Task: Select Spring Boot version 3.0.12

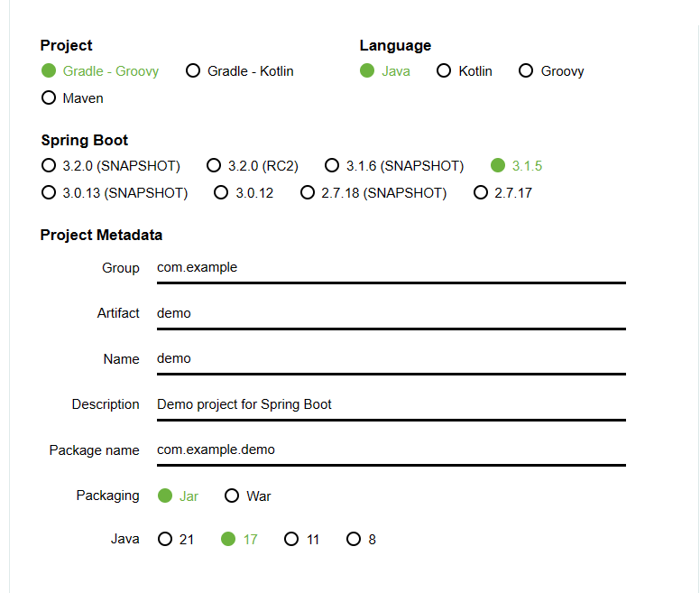Action: click(x=221, y=193)
